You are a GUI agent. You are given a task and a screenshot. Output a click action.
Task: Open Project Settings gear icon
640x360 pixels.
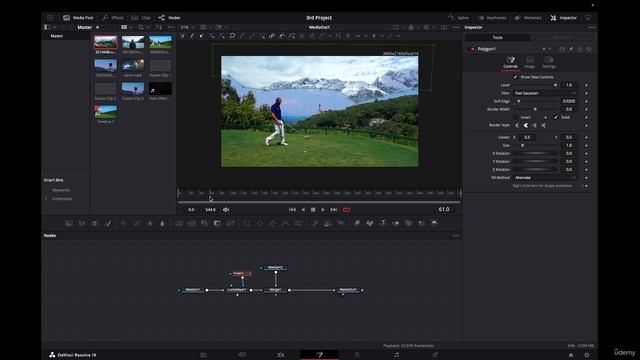point(587,355)
